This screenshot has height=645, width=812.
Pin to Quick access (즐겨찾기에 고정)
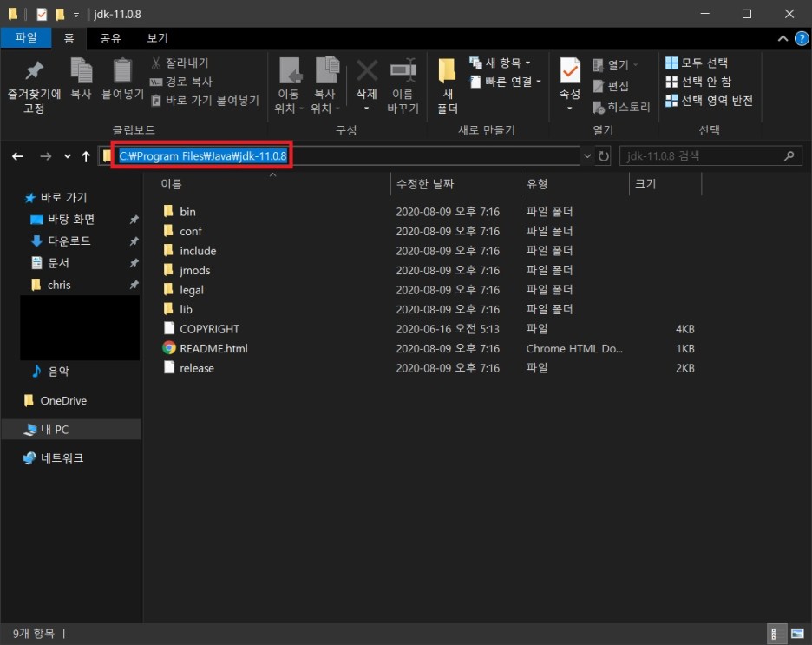pyautogui.click(x=34, y=86)
